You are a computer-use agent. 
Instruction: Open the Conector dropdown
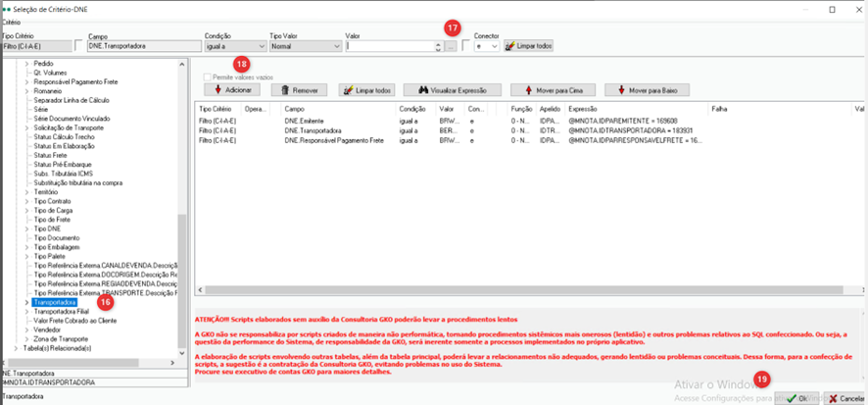point(495,46)
